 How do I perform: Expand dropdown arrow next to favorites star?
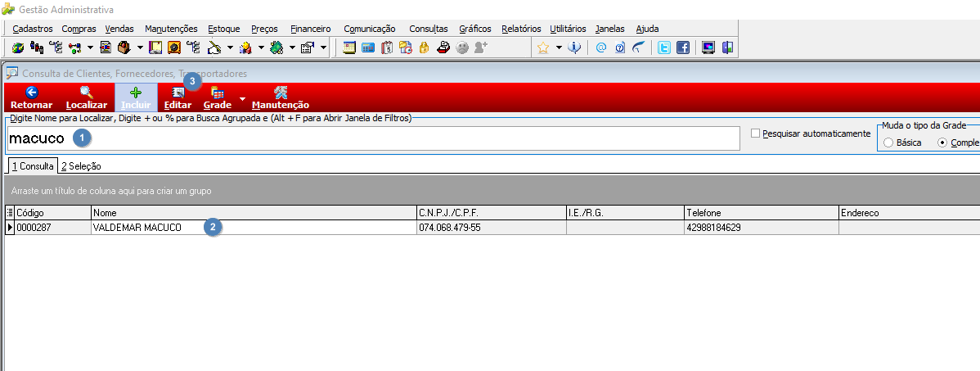click(559, 48)
